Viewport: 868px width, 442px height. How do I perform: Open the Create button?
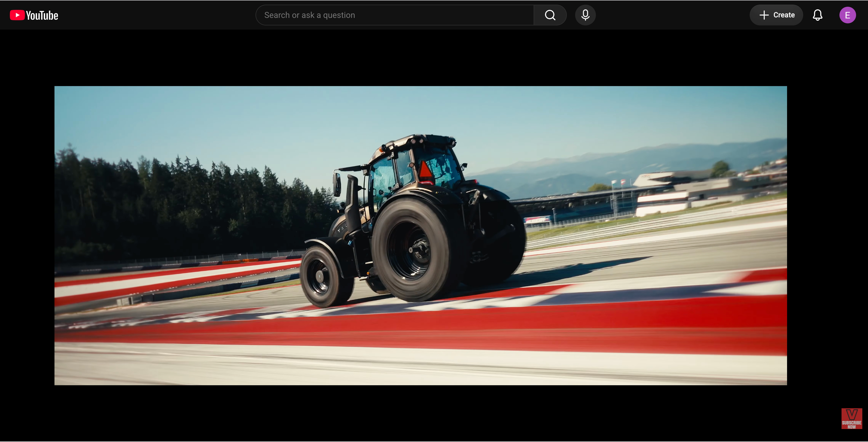tap(776, 15)
